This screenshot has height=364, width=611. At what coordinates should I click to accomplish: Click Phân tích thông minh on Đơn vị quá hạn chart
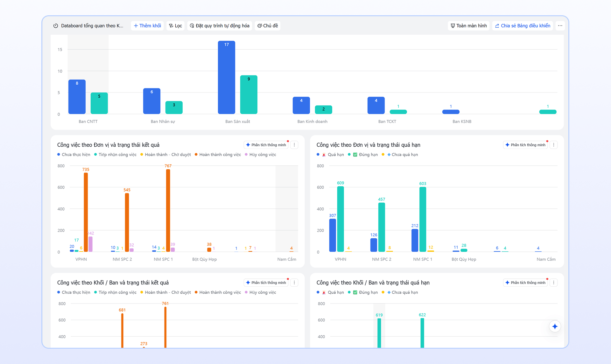(525, 145)
